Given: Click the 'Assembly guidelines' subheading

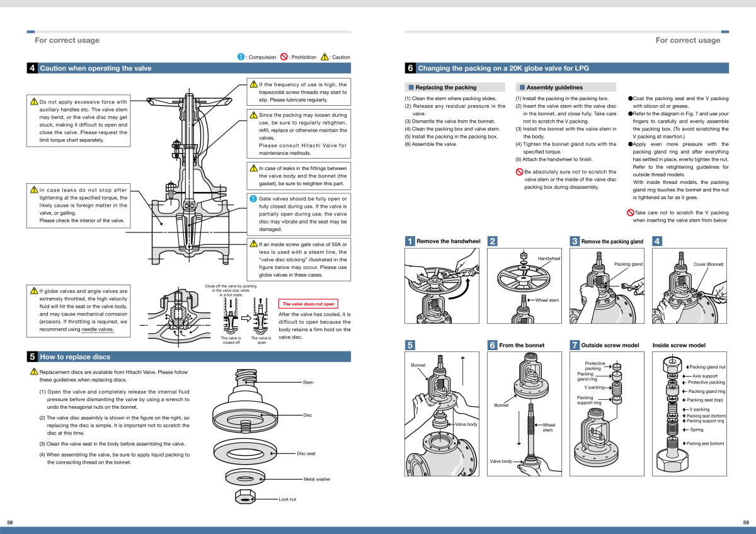Looking at the screenshot, I should coord(554,88).
